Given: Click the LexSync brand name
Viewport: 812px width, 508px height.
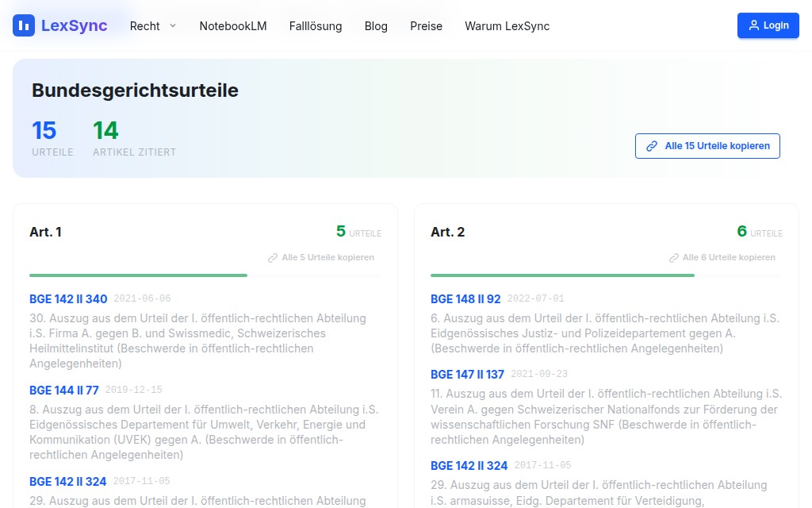Looking at the screenshot, I should 74,25.
